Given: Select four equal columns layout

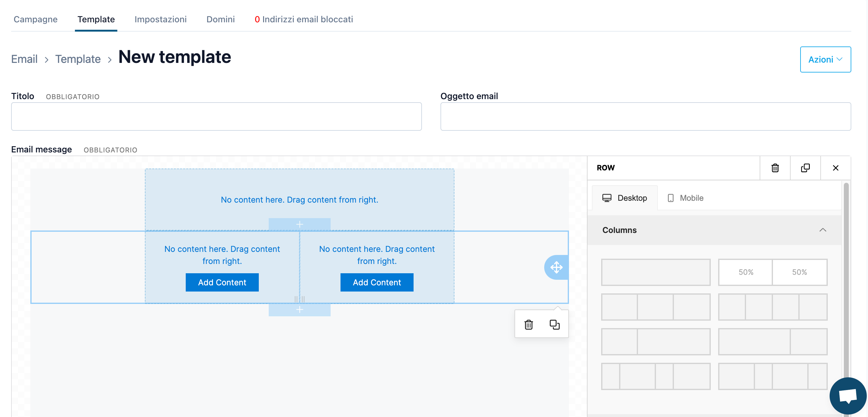Looking at the screenshot, I should pos(773,307).
